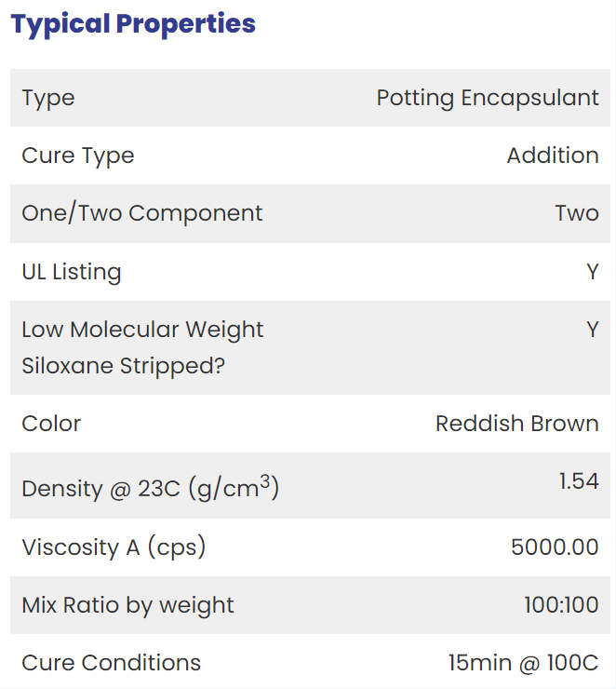Image resolution: width=616 pixels, height=689 pixels.
Task: Select the One/Two Component label
Action: click(142, 213)
